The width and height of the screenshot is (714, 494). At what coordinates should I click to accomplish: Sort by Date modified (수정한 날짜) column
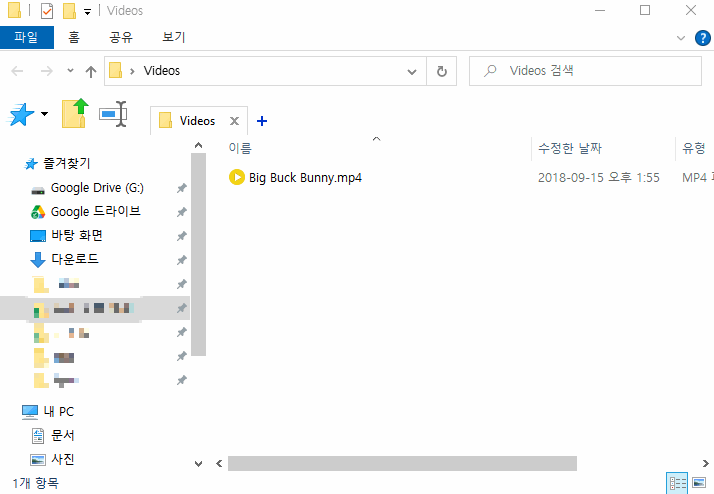(x=570, y=148)
